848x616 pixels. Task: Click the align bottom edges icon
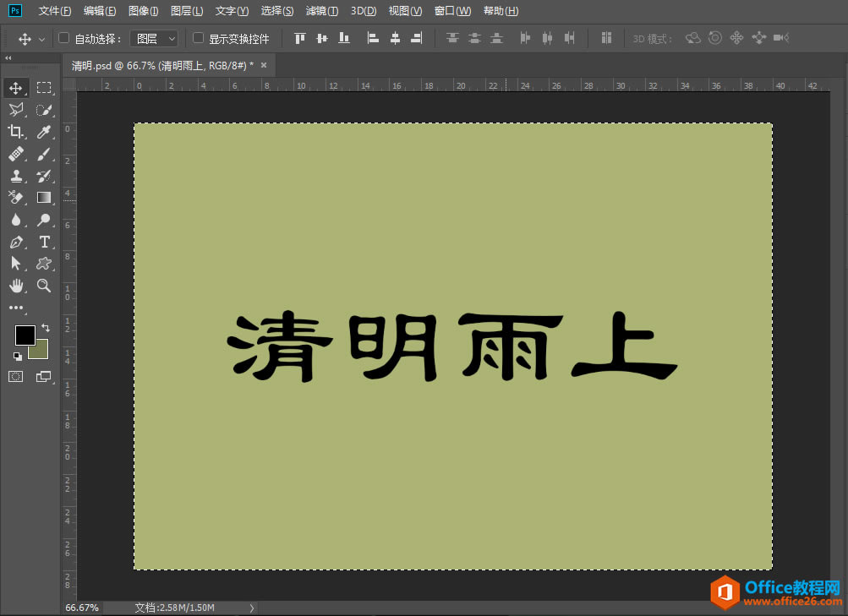pyautogui.click(x=344, y=38)
